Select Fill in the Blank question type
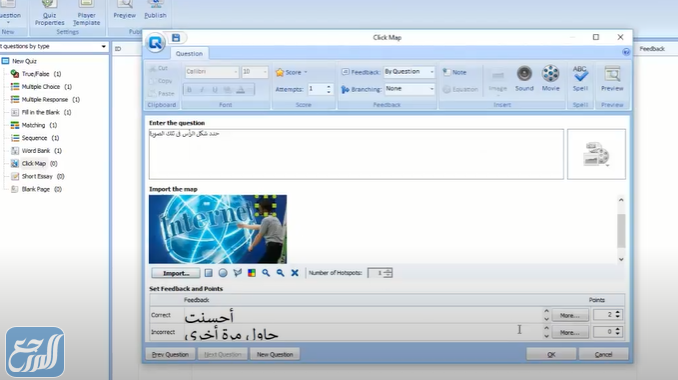 (x=41, y=112)
